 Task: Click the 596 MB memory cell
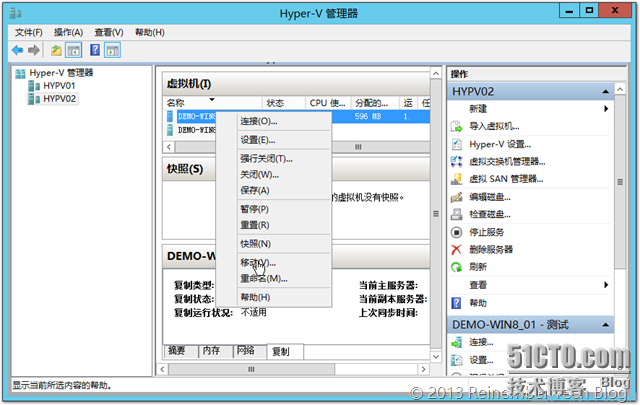pyautogui.click(x=368, y=116)
